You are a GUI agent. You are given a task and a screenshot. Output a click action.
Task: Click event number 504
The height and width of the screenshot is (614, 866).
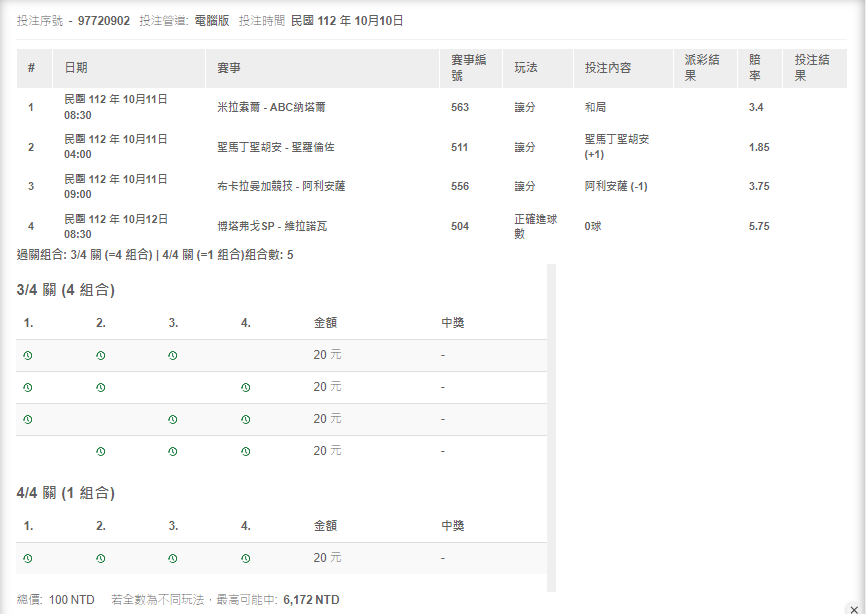[x=460, y=226]
